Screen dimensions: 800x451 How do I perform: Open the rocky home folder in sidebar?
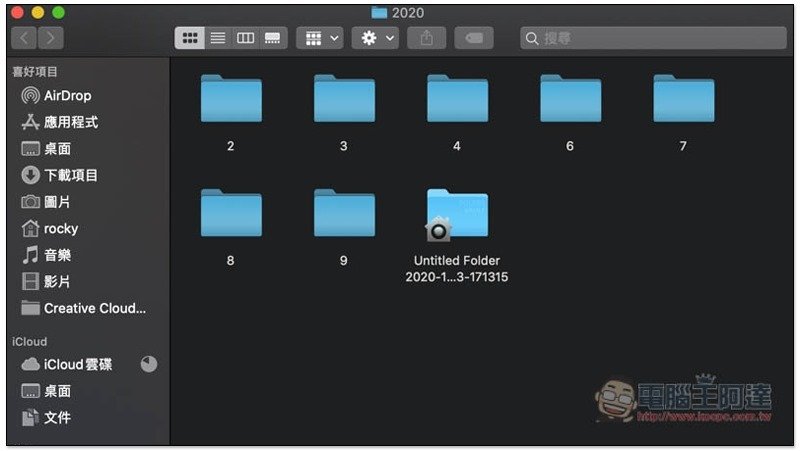coord(60,229)
